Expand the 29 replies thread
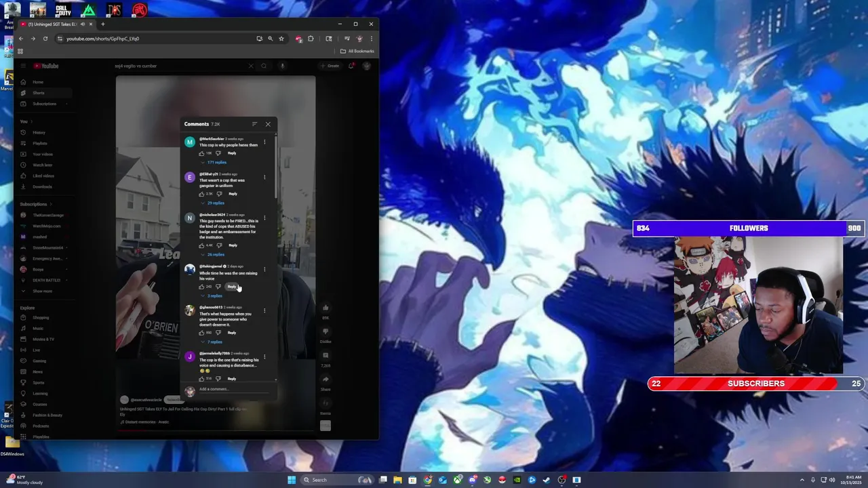The image size is (868, 488). pyautogui.click(x=212, y=203)
